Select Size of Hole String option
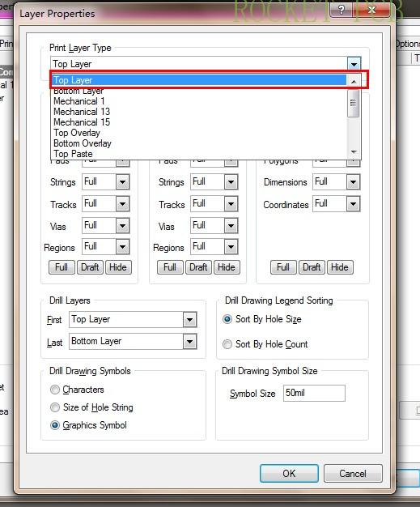Viewport: 420px width, 507px height. click(55, 407)
